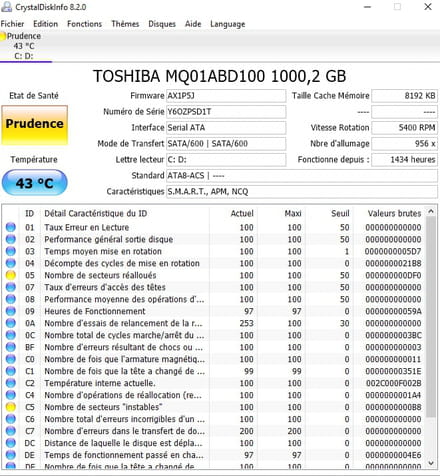This screenshot has height=476, width=440.
Task: Select the row Nombre de secteurs réalloués
Action: [x=214, y=275]
